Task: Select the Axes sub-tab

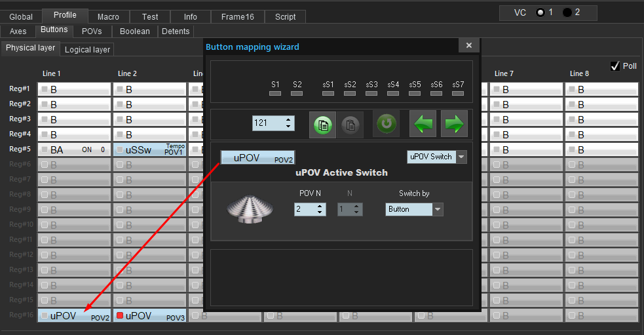Action: [18, 31]
